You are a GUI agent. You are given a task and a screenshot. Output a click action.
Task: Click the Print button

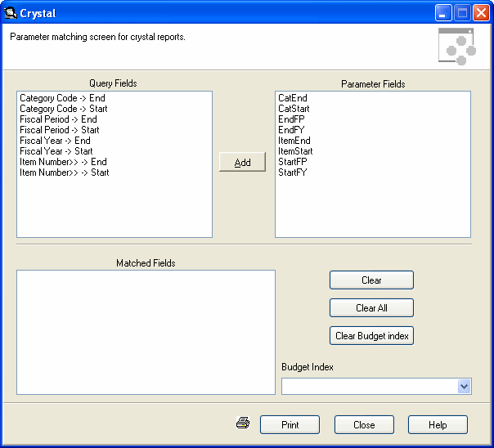pos(290,424)
